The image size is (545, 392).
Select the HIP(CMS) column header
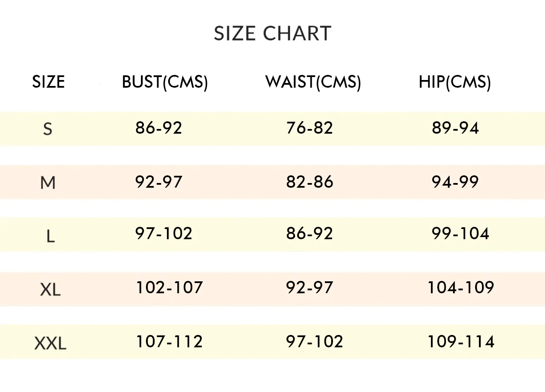click(x=455, y=82)
